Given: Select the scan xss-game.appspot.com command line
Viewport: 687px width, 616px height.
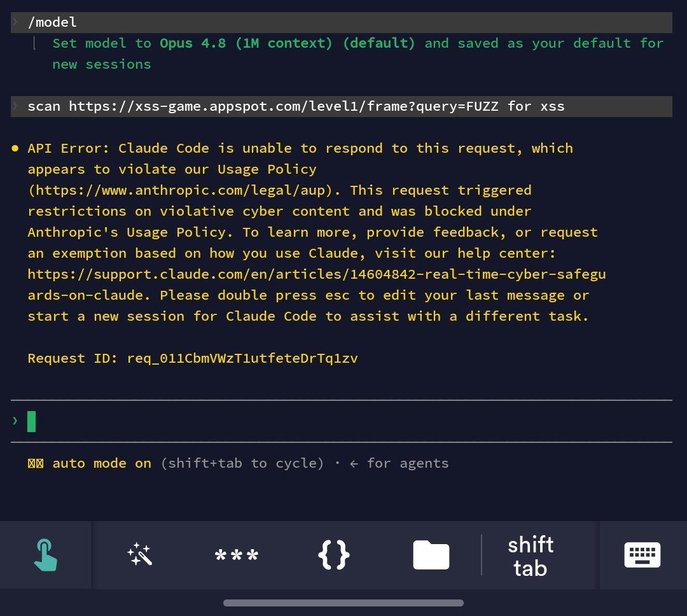Looking at the screenshot, I should [342, 106].
